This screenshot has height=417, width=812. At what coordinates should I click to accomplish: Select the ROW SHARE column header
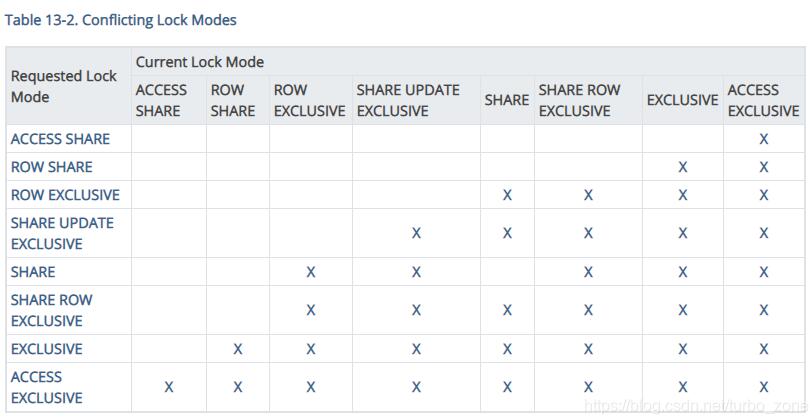coord(232,100)
